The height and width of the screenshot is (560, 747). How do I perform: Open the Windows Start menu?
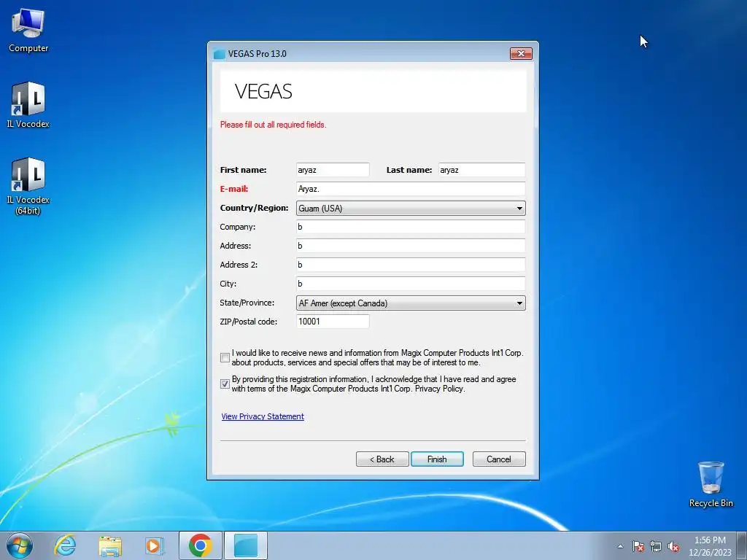20,545
